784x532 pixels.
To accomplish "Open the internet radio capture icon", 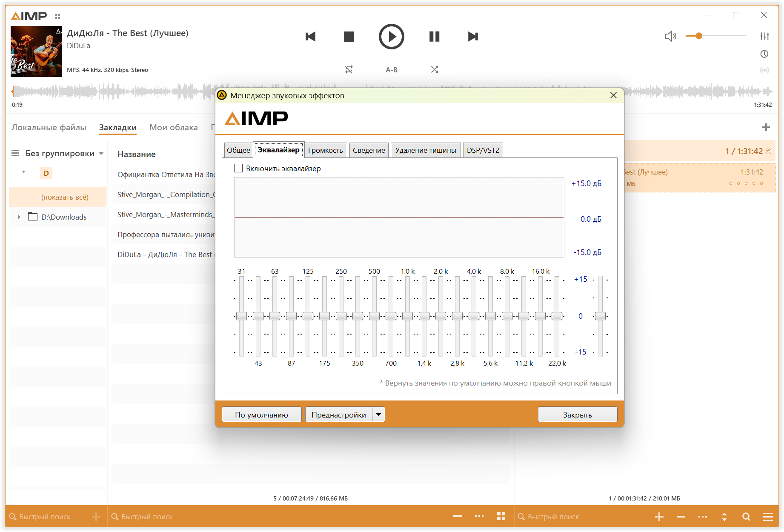I will (764, 70).
